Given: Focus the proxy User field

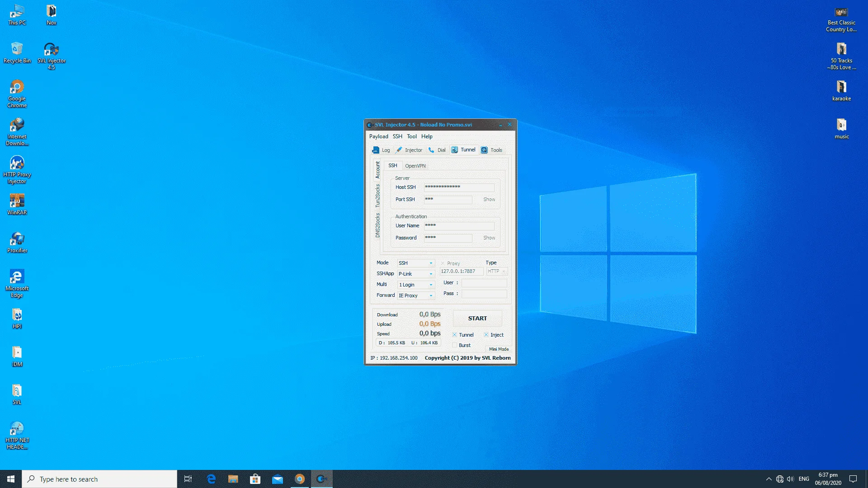Looking at the screenshot, I should click(x=484, y=283).
